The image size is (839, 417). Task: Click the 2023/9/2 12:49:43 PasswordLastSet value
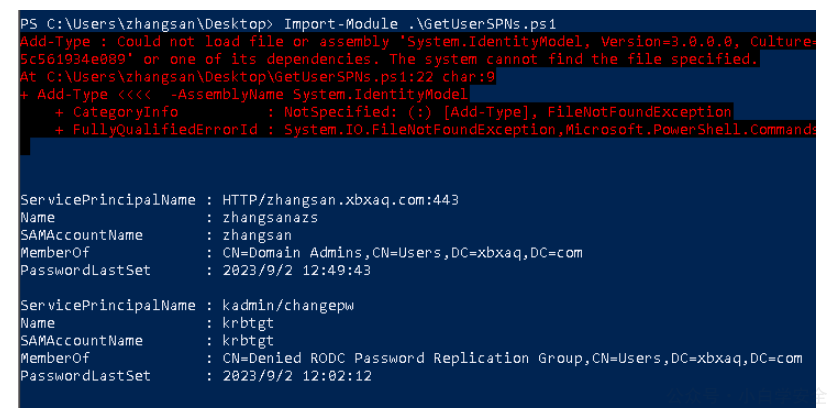(x=296, y=270)
